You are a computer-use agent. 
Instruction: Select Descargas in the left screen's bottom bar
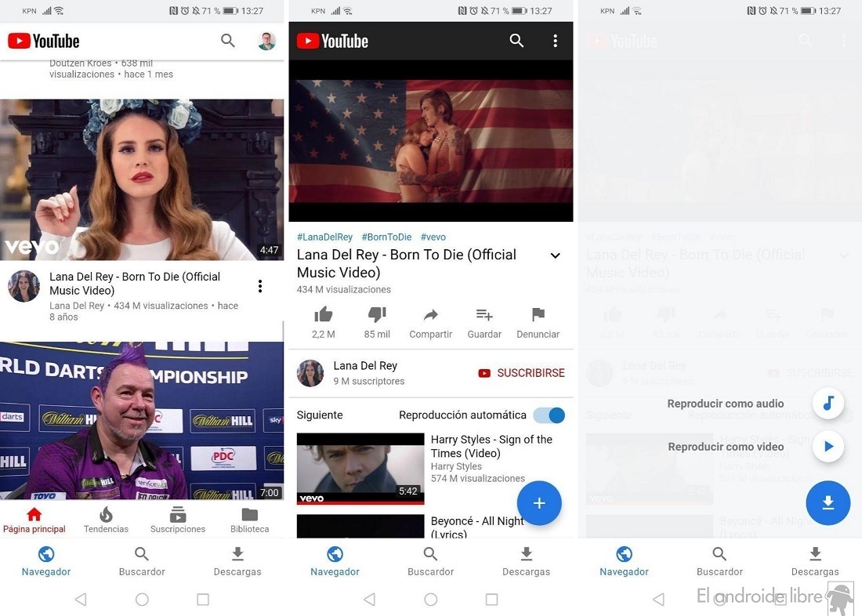(237, 562)
